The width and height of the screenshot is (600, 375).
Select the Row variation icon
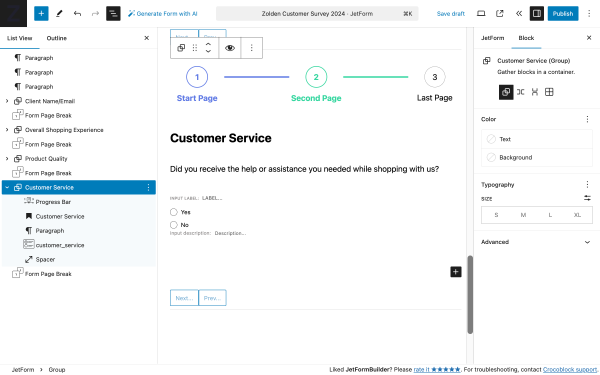520,92
